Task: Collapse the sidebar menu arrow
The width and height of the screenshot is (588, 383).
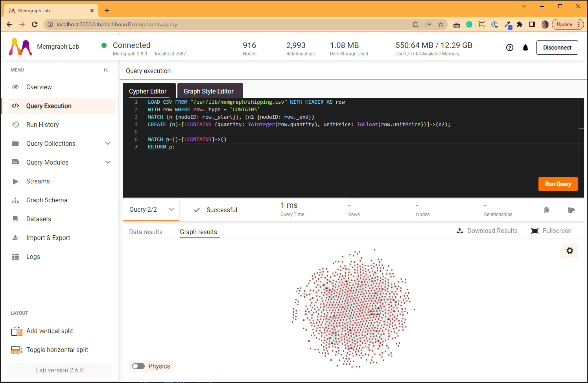Action: tap(106, 70)
